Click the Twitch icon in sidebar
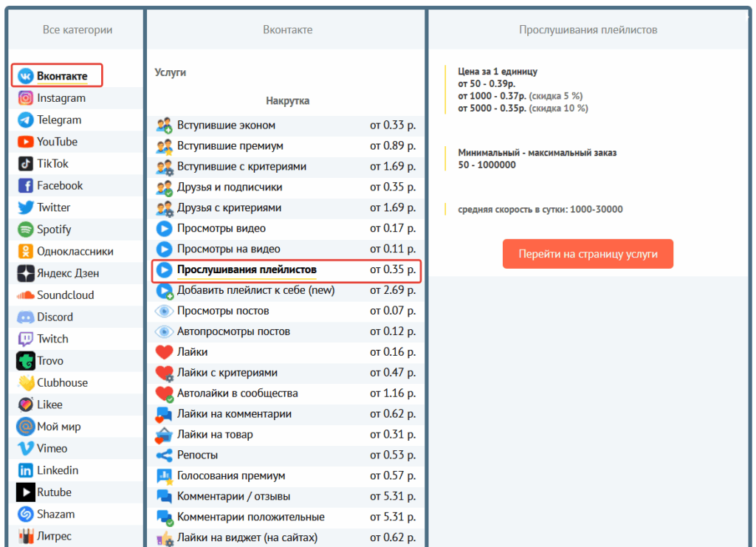The width and height of the screenshot is (756, 547). click(26, 339)
